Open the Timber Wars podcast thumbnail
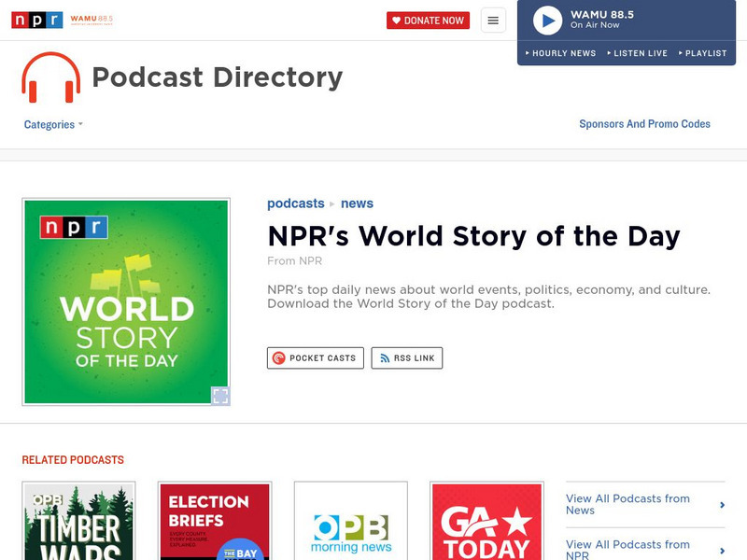 78,521
